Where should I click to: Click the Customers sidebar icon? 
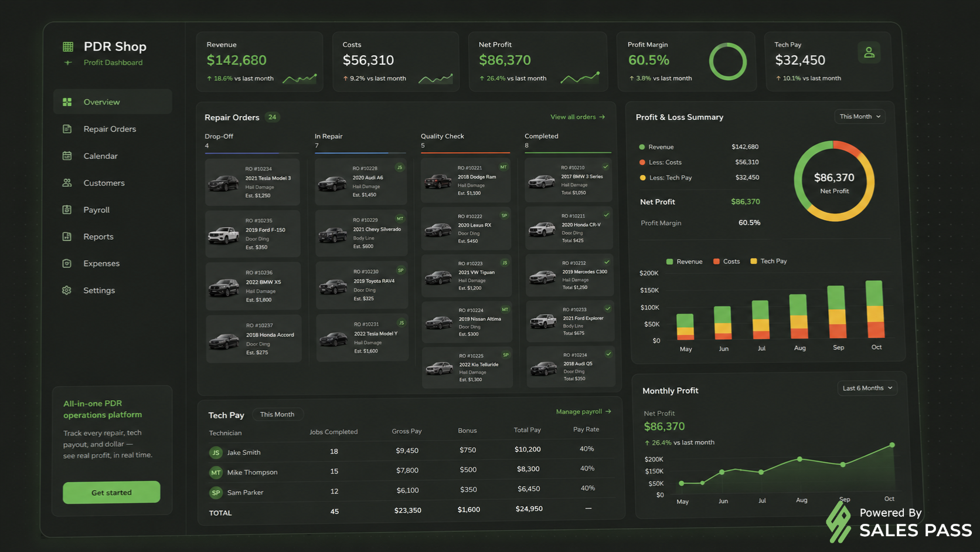tap(67, 183)
